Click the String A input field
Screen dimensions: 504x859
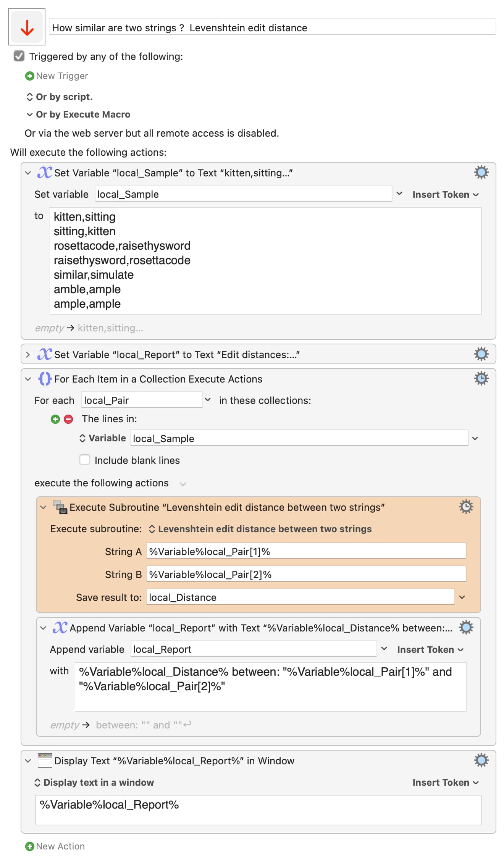pos(306,551)
